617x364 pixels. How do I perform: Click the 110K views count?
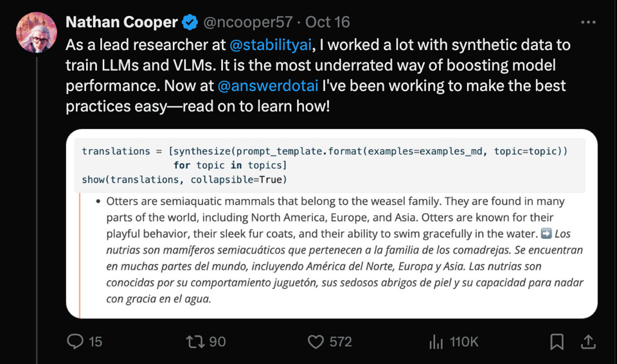(x=464, y=342)
